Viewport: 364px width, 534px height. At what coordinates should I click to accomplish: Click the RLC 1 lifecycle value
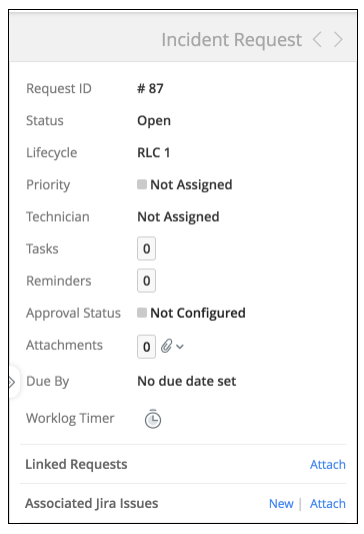click(x=154, y=153)
